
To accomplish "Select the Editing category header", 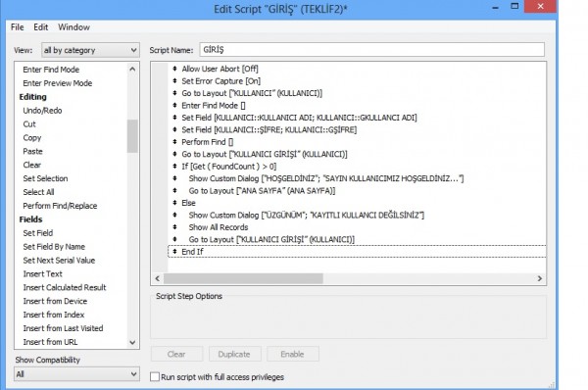I will (x=33, y=97).
